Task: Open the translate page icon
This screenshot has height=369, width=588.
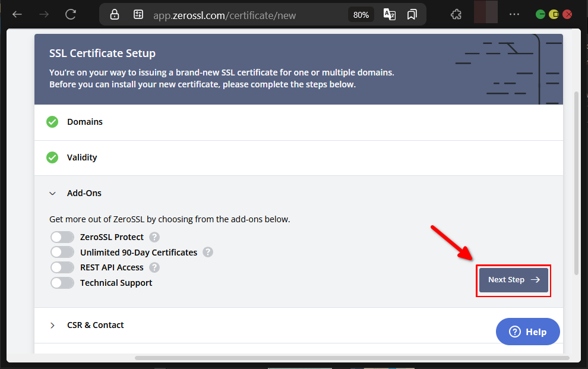Action: (389, 15)
